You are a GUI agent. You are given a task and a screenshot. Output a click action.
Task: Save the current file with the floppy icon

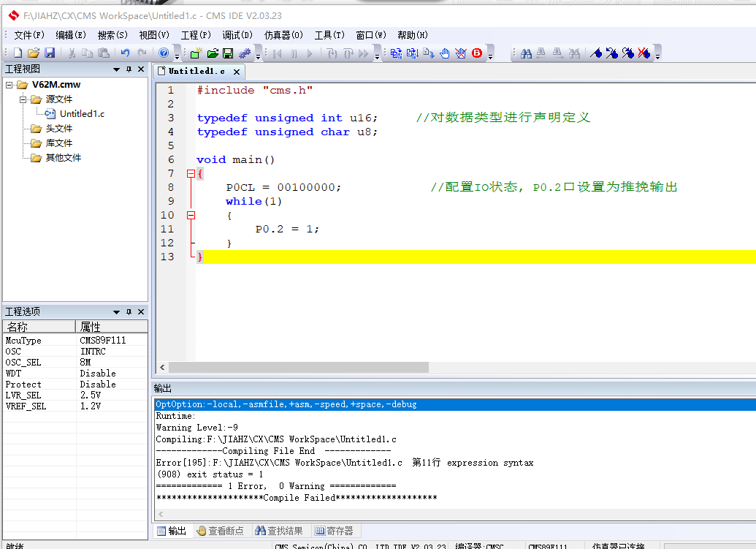[x=50, y=53]
